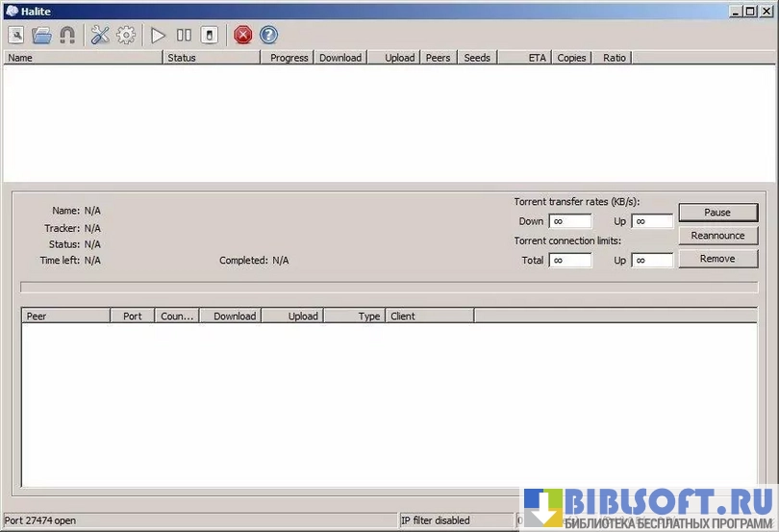Click the Pause button
The height and width of the screenshot is (532, 779).
pos(717,213)
